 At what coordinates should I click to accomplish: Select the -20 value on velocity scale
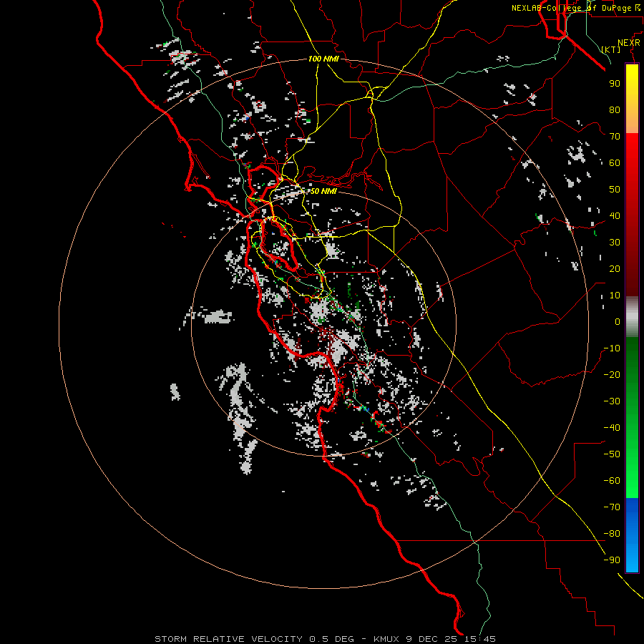(x=612, y=374)
